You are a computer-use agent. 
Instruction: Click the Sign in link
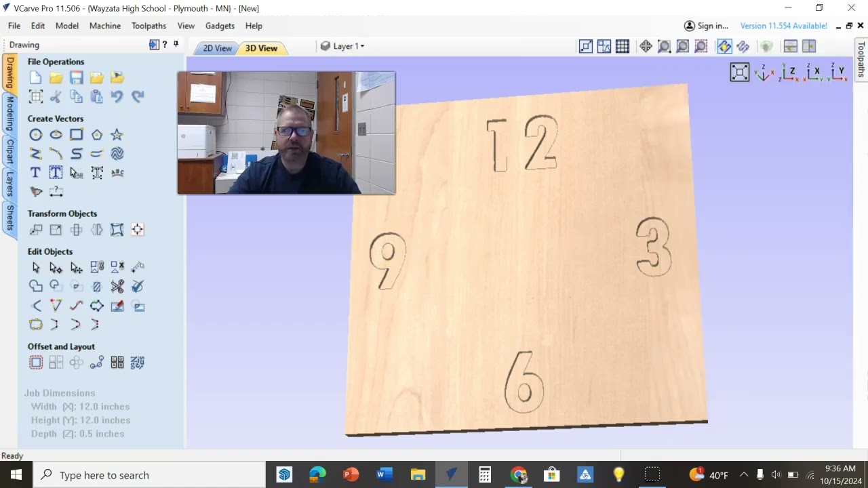click(x=706, y=26)
